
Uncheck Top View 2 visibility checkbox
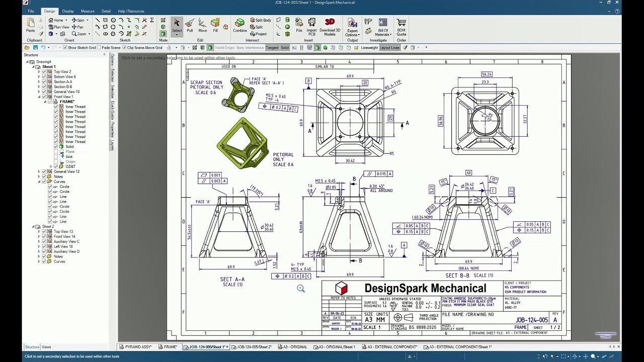coord(44,72)
